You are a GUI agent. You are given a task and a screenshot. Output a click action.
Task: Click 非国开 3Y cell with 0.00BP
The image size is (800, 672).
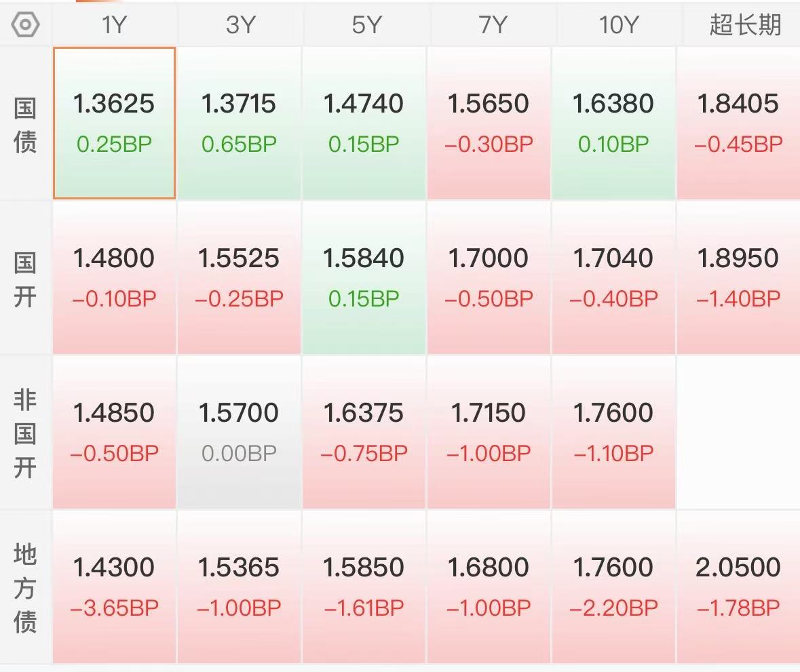(x=240, y=432)
